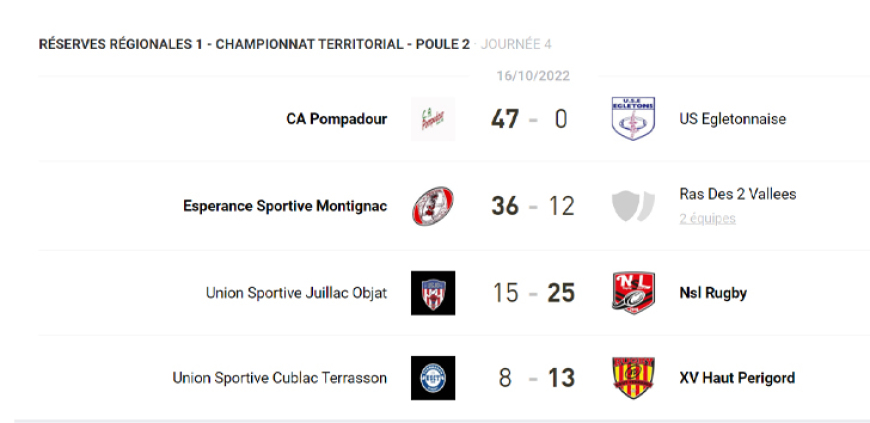Click the CA Pompadour club logo
Image resolution: width=870 pixels, height=423 pixels.
coord(433,119)
